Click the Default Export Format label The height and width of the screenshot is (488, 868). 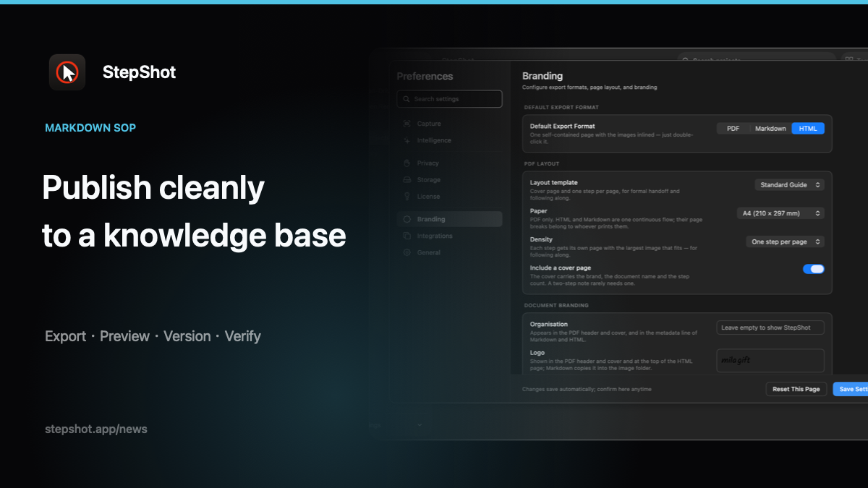click(563, 126)
